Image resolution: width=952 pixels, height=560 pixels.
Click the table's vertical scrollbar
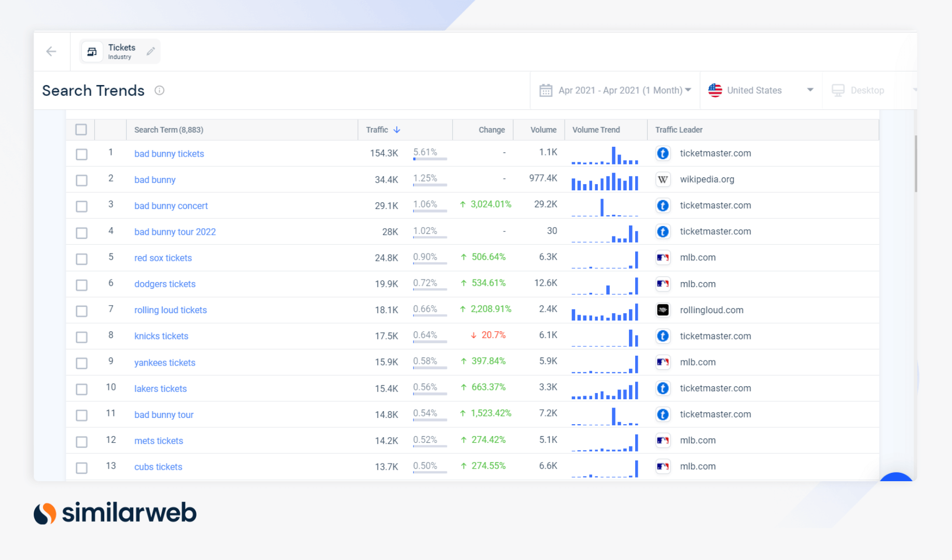point(916,164)
